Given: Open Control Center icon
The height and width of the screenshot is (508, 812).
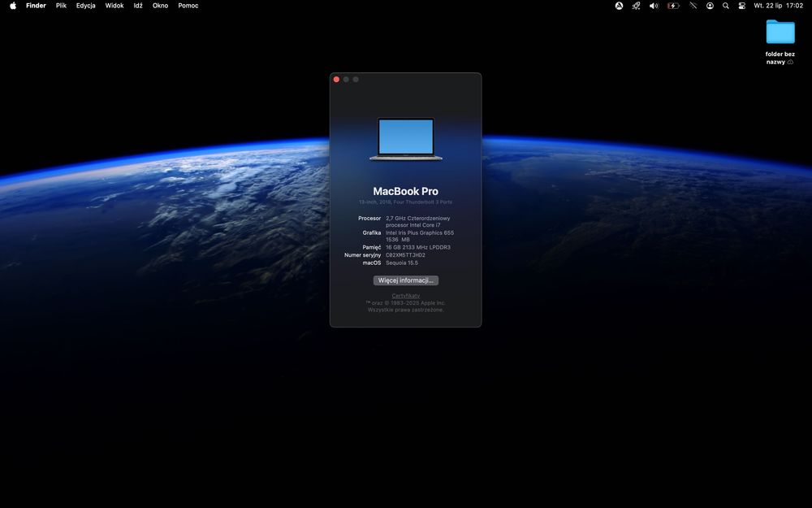Looking at the screenshot, I should coord(741,6).
